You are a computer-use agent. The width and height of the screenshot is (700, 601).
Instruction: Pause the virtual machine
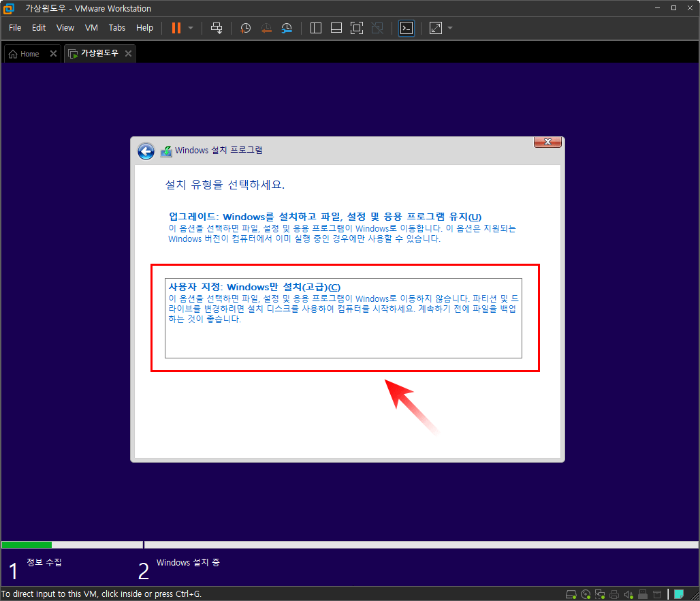point(176,28)
